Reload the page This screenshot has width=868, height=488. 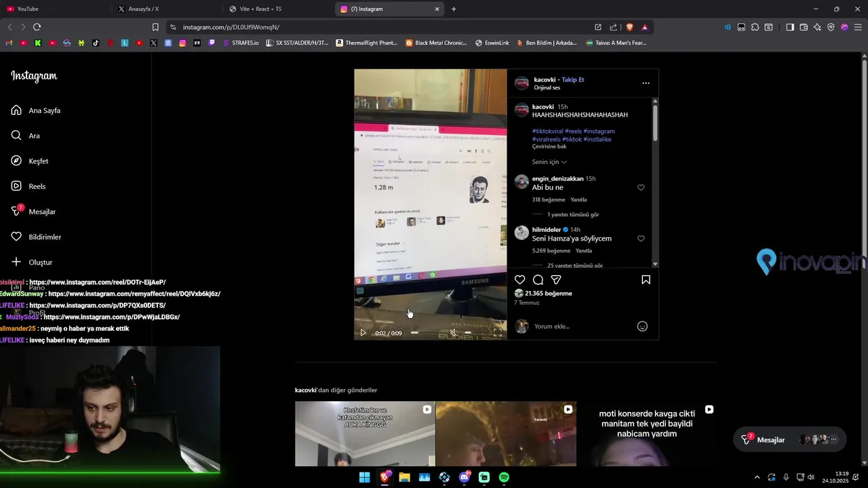(37, 27)
